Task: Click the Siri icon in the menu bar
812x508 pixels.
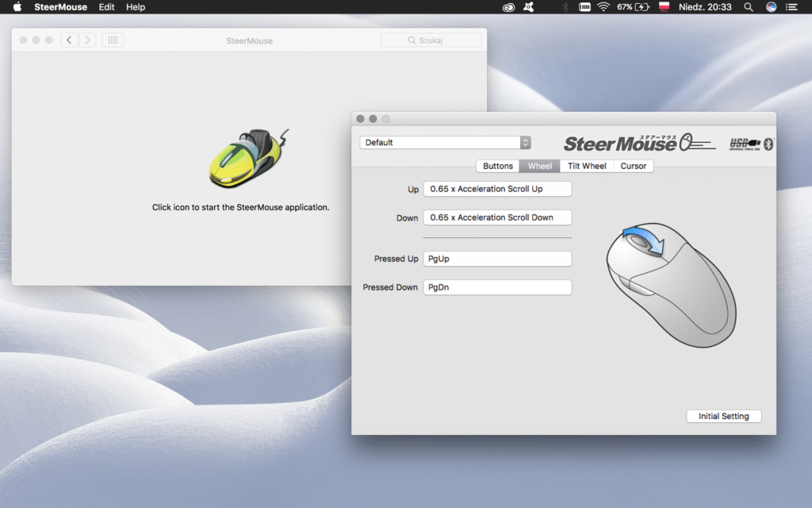Action: click(x=771, y=7)
